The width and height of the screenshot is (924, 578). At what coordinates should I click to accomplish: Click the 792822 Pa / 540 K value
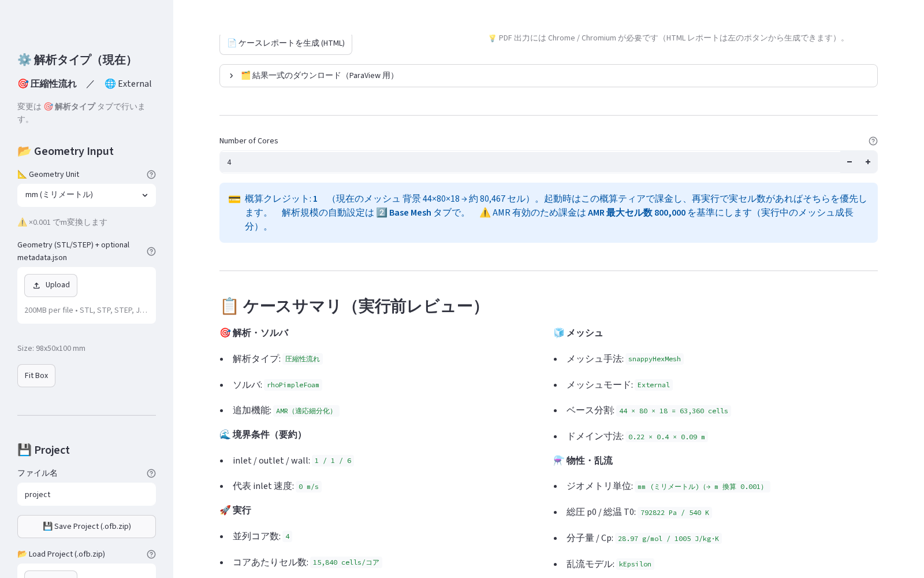675,513
